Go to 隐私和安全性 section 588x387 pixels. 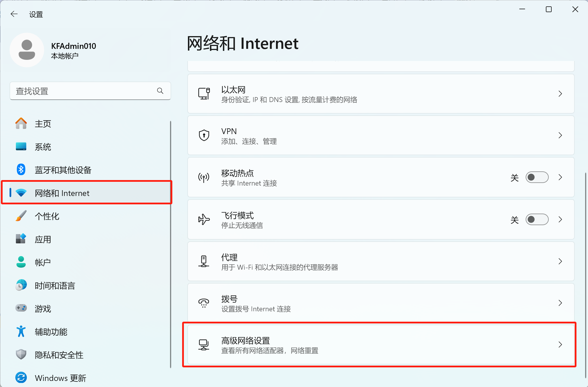point(59,355)
